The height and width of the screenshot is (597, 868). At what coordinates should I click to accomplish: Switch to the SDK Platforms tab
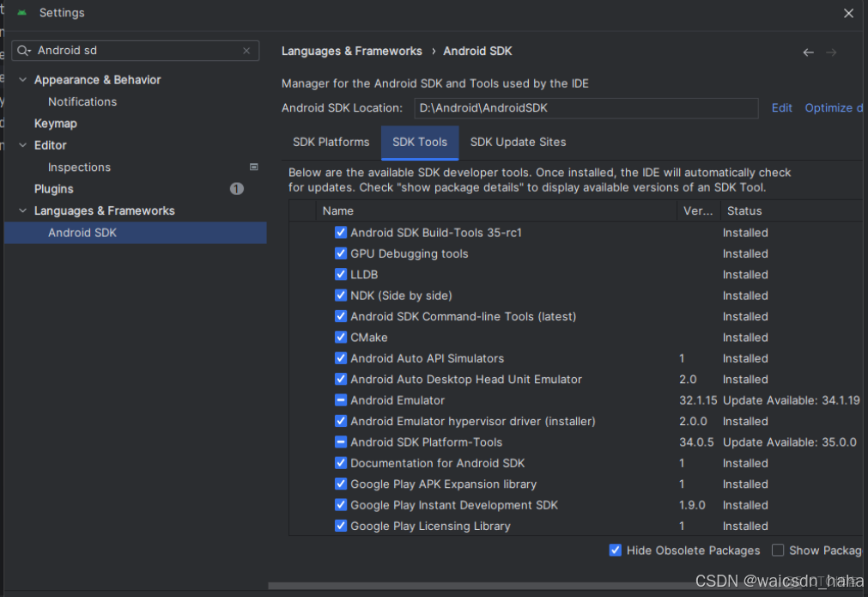click(331, 142)
